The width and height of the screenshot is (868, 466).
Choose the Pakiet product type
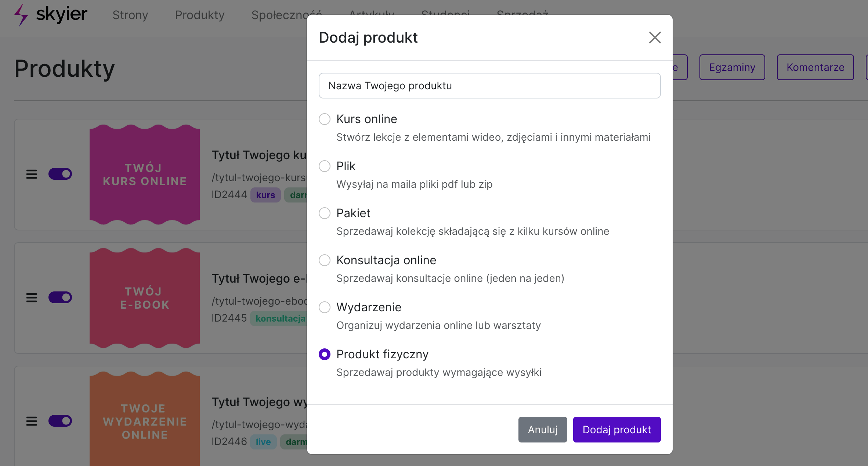tap(325, 213)
